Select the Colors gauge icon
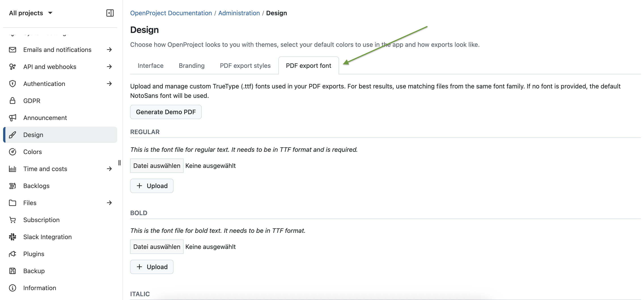Image resolution: width=644 pixels, height=300 pixels. [13, 152]
